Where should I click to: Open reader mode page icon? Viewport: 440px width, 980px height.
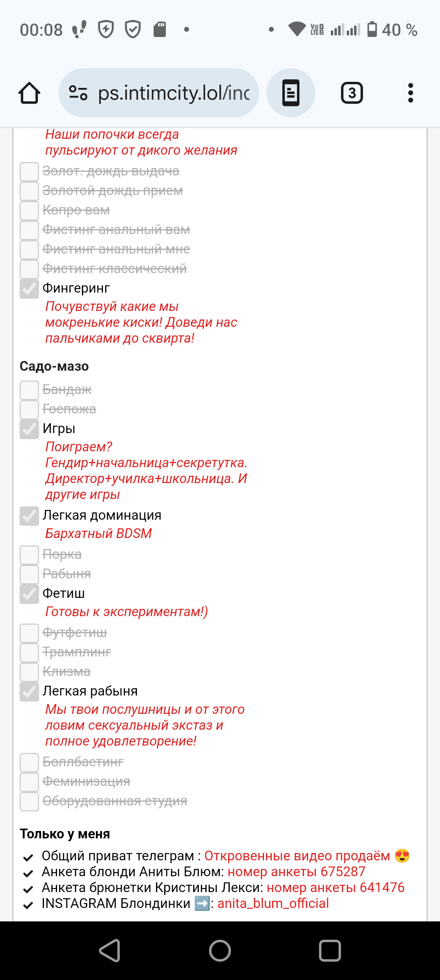291,93
